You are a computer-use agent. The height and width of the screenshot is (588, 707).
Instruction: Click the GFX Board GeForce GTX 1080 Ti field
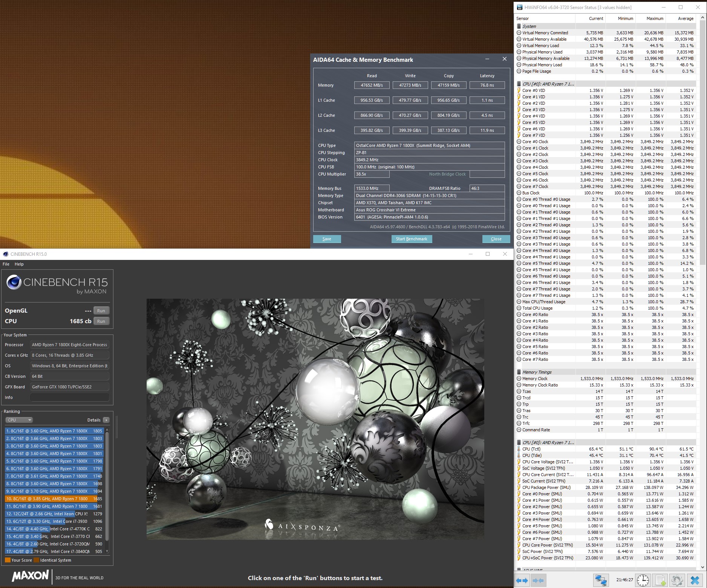(x=70, y=387)
